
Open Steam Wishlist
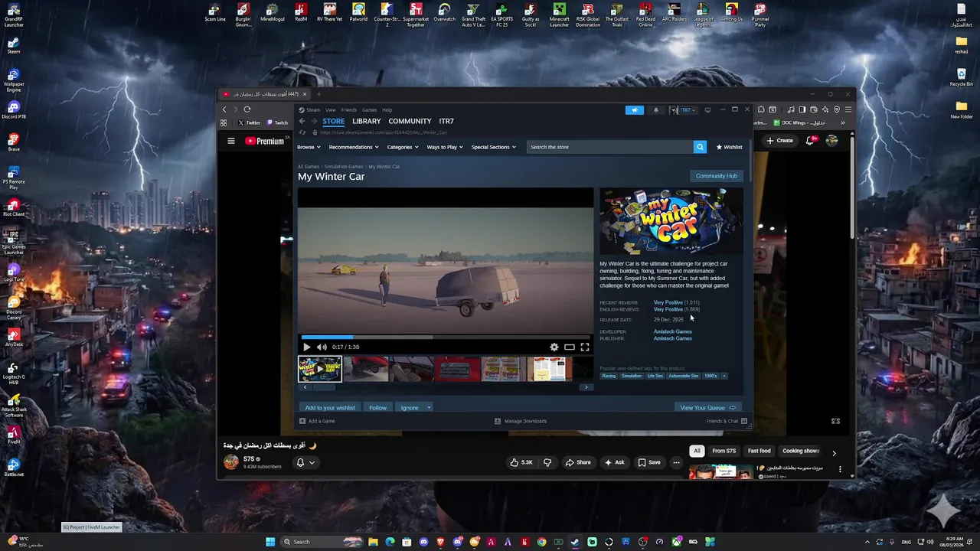click(x=730, y=147)
